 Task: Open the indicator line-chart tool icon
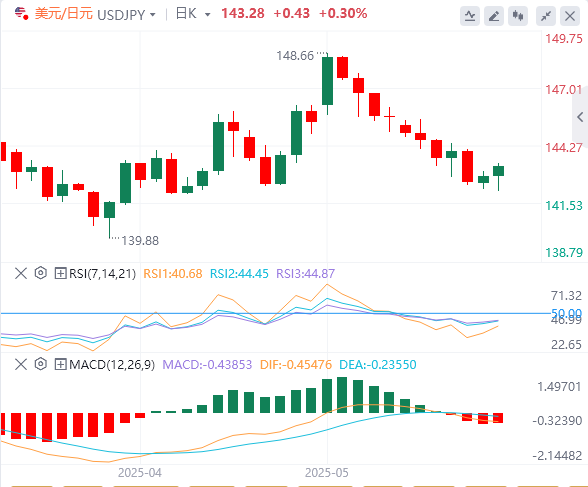tap(470, 16)
